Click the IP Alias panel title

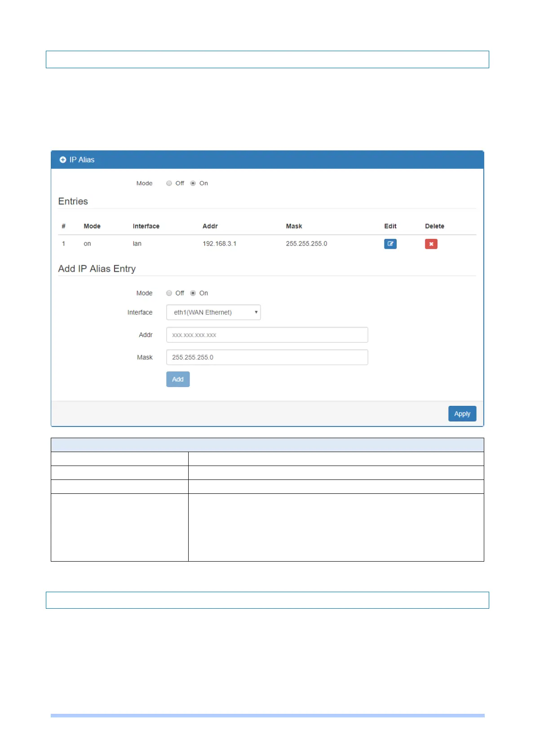click(x=82, y=160)
